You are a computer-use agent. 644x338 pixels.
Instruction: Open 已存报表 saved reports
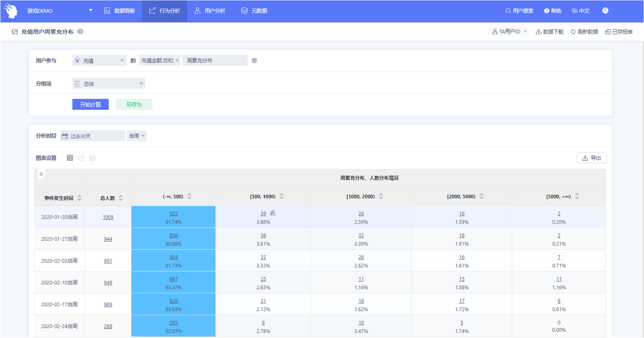[x=618, y=32]
